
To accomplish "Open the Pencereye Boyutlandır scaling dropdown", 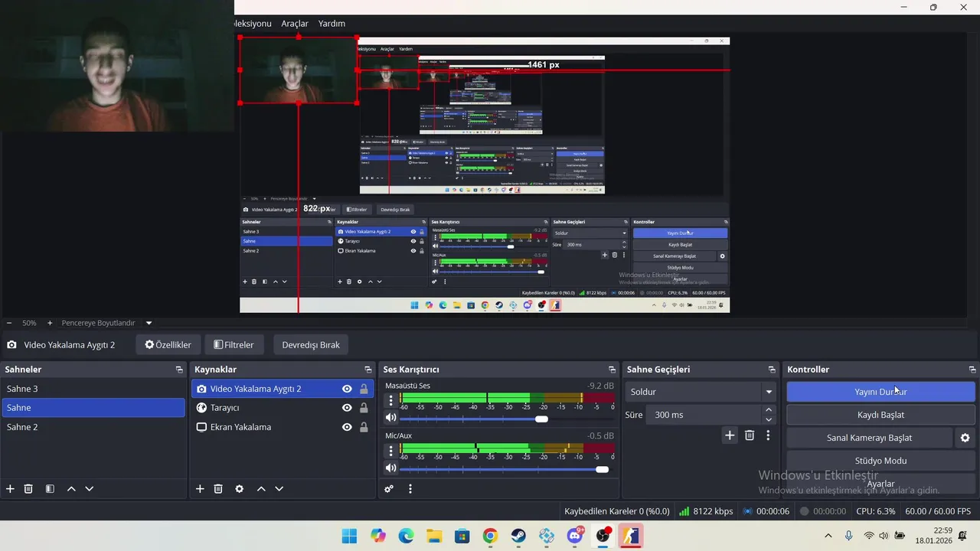I will (x=106, y=323).
